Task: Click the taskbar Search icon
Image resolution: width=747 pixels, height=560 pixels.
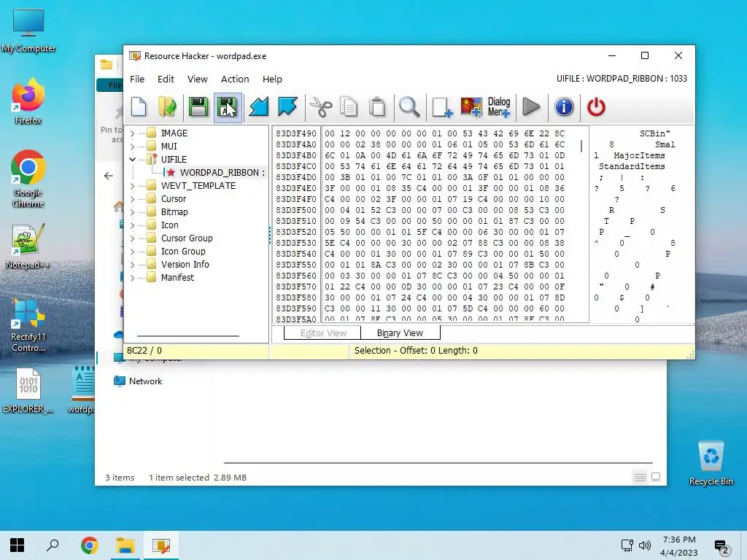Action: [53, 545]
